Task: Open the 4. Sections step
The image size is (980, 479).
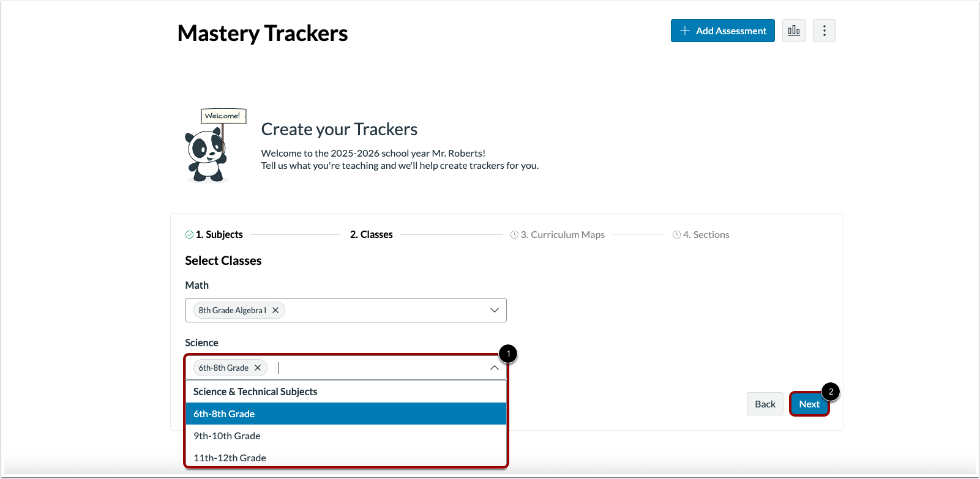Action: pyautogui.click(x=706, y=234)
